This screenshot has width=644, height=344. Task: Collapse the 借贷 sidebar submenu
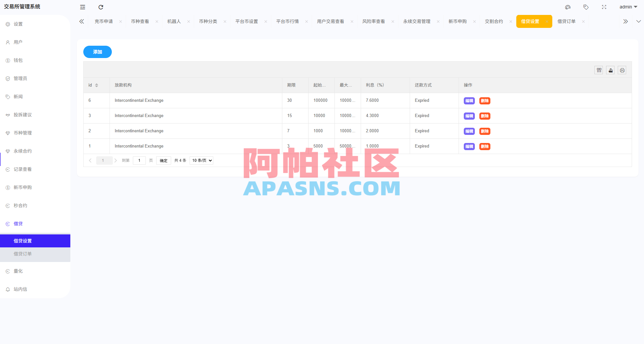point(18,223)
